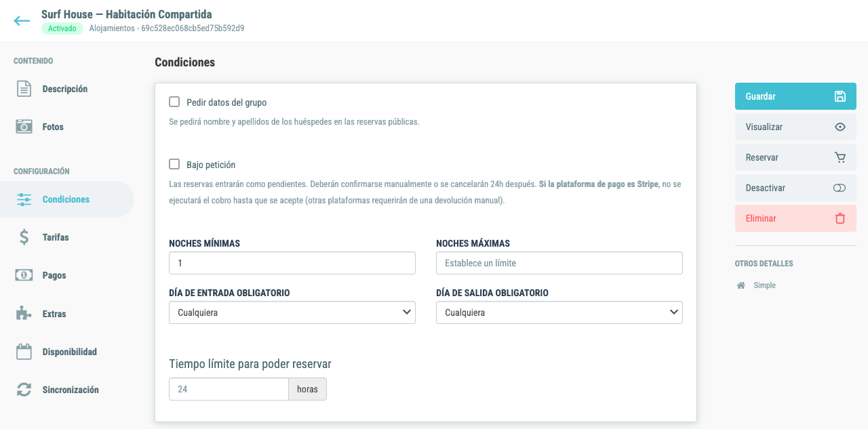Open Descripción via its document icon

click(x=24, y=89)
